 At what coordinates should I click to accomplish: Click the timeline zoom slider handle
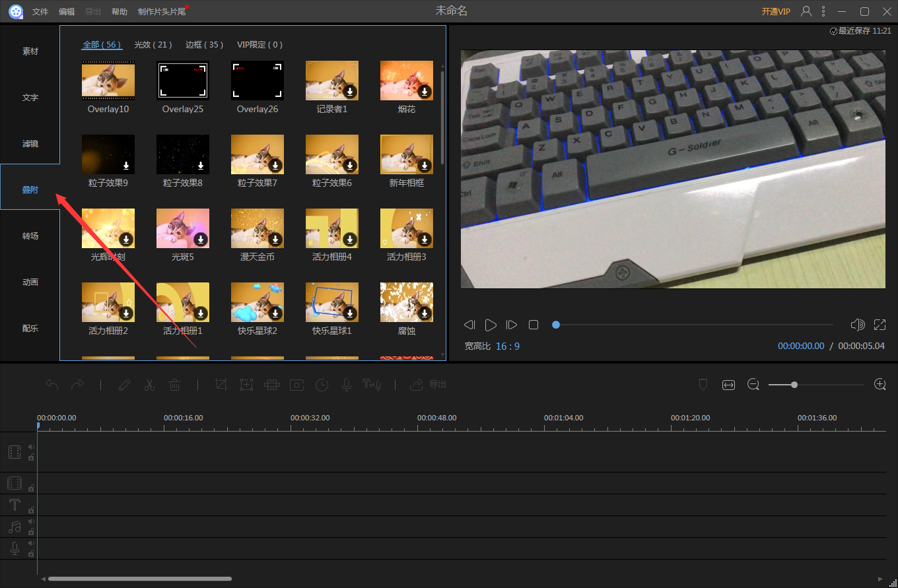click(x=794, y=385)
